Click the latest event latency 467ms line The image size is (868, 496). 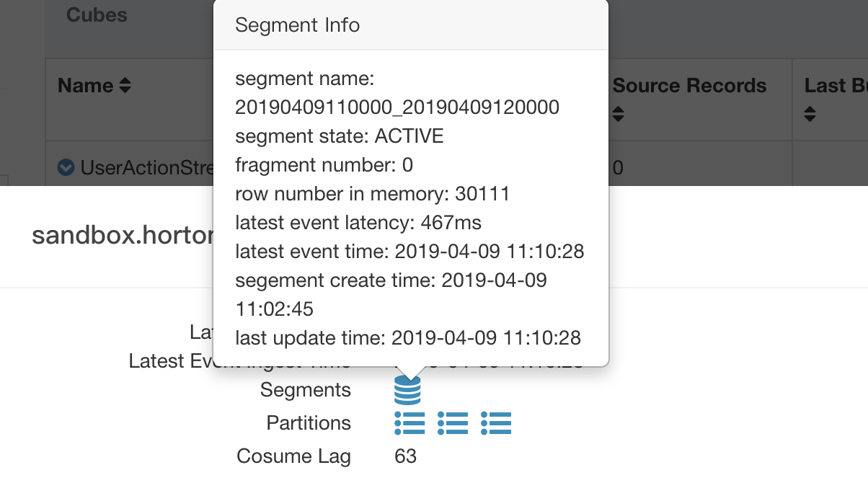point(358,223)
